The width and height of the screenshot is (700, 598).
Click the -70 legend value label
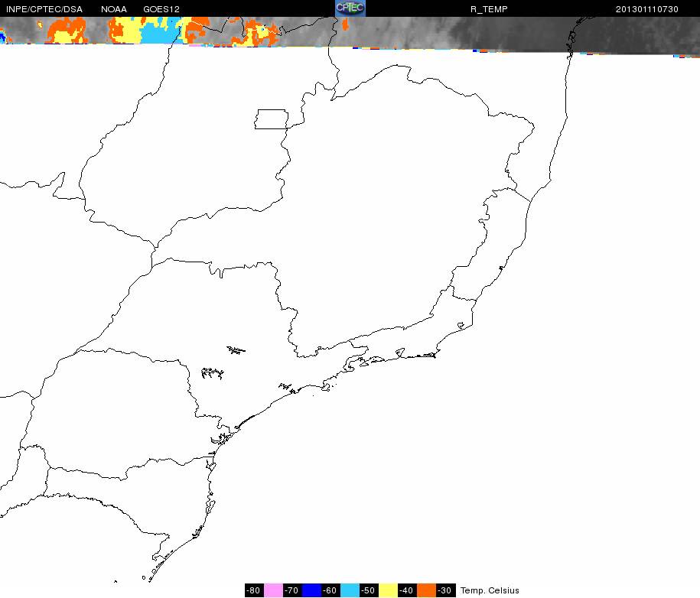coord(292,590)
